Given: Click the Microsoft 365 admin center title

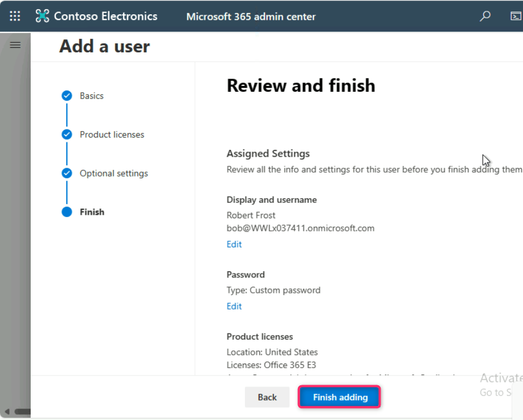Looking at the screenshot, I should [x=251, y=17].
